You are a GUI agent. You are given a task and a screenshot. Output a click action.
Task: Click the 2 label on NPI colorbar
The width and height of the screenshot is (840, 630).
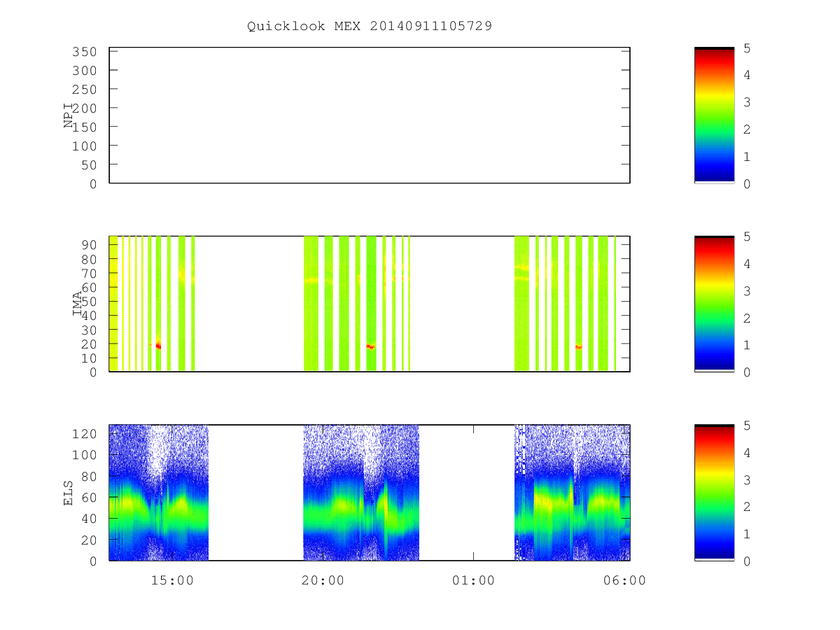[747, 129]
